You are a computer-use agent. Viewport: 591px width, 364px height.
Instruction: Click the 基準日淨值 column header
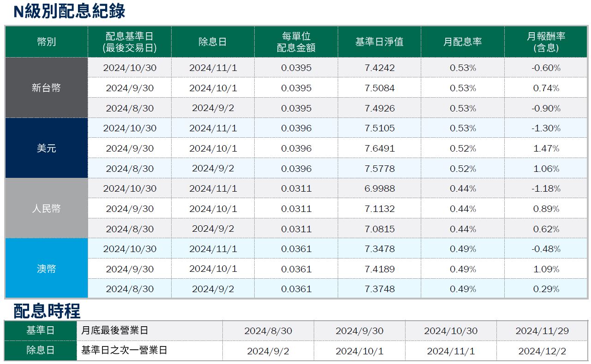[x=379, y=42]
